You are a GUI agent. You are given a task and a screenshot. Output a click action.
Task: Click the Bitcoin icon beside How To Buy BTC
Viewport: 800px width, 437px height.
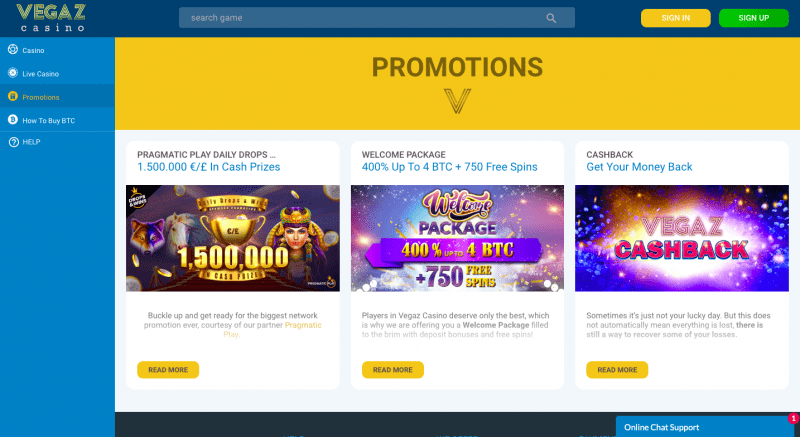tap(13, 119)
